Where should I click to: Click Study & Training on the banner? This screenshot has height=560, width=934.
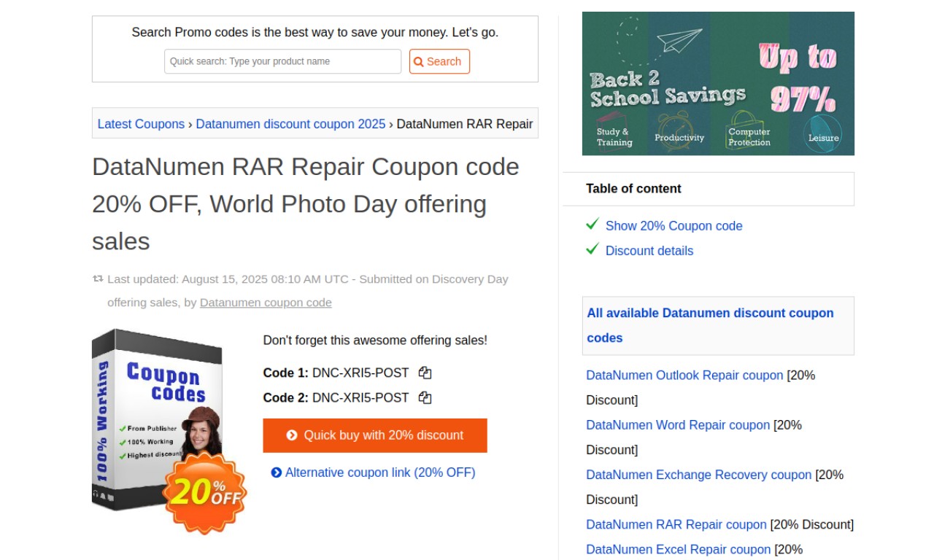coord(614,137)
